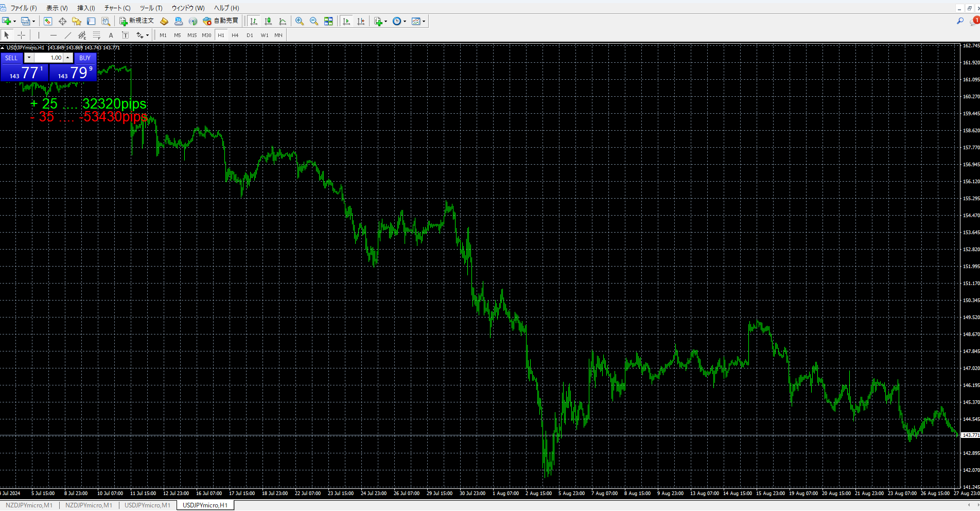Select the equidistant channel tool
Image resolution: width=980 pixels, height=511 pixels.
point(82,35)
